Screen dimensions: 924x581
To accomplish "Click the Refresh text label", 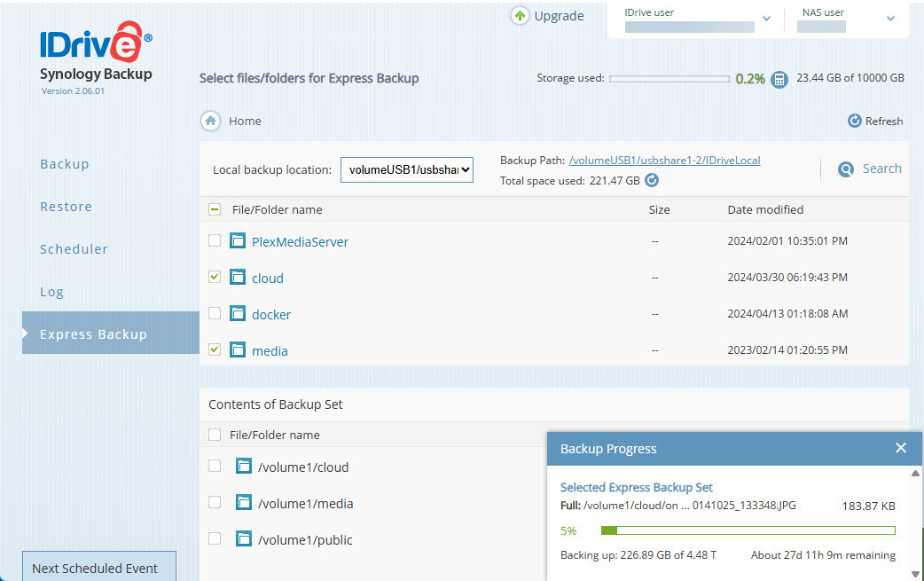I will [x=884, y=121].
